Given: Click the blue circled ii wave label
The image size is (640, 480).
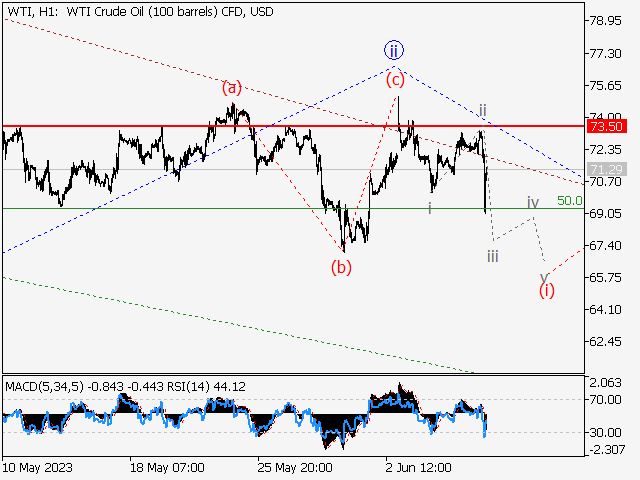Looking at the screenshot, I should (394, 51).
